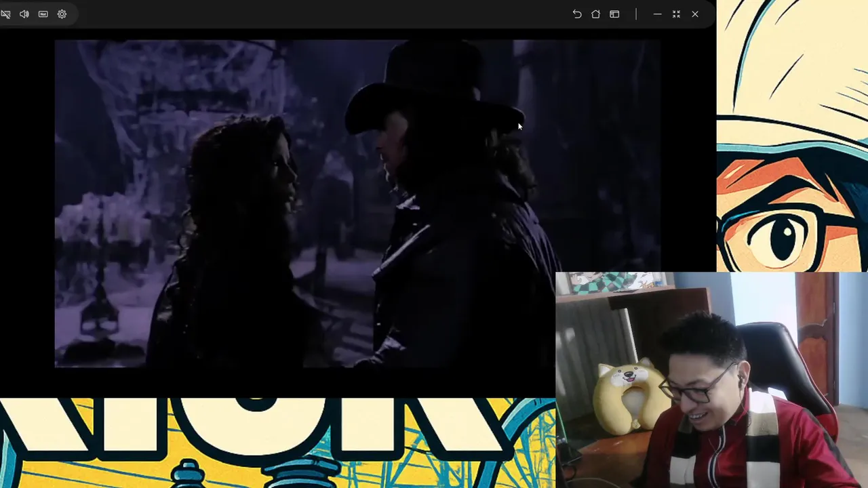
Task: Click the small rectangular badge icon beside speaker
Action: pyautogui.click(x=43, y=14)
